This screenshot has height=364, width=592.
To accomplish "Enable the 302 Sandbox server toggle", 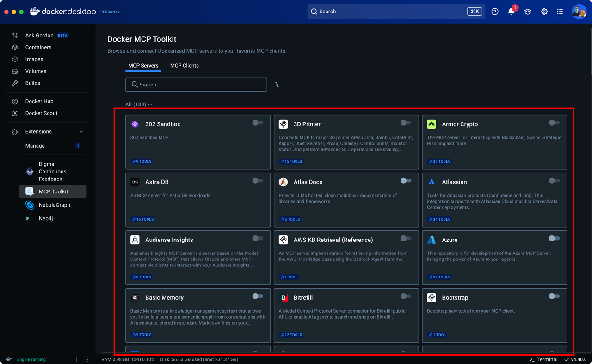I will pyautogui.click(x=258, y=123).
